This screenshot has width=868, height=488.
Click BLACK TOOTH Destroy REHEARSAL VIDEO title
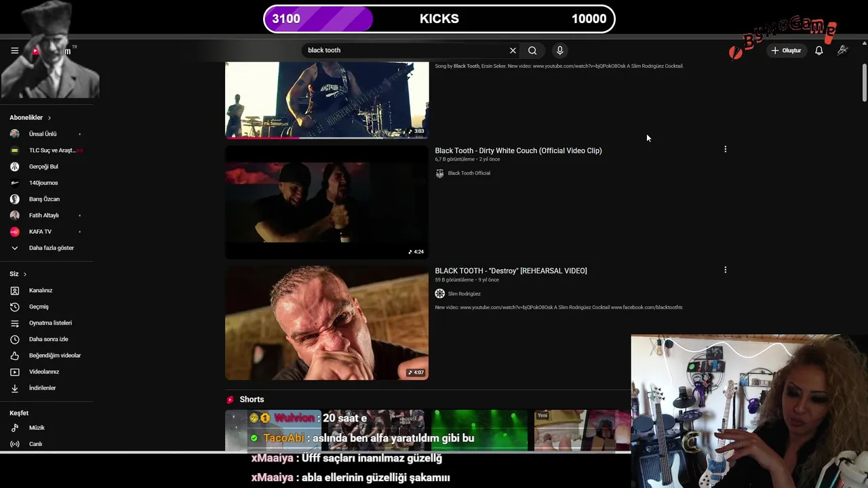coord(511,270)
